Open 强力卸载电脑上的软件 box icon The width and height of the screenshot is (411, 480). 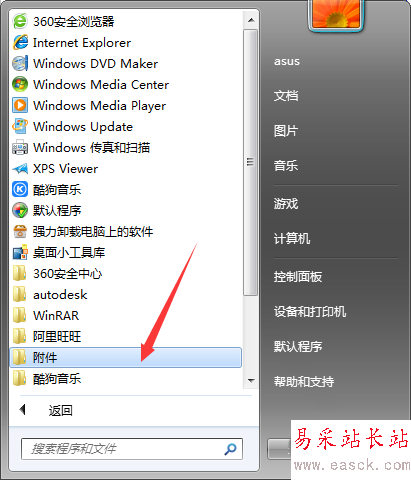(x=20, y=232)
